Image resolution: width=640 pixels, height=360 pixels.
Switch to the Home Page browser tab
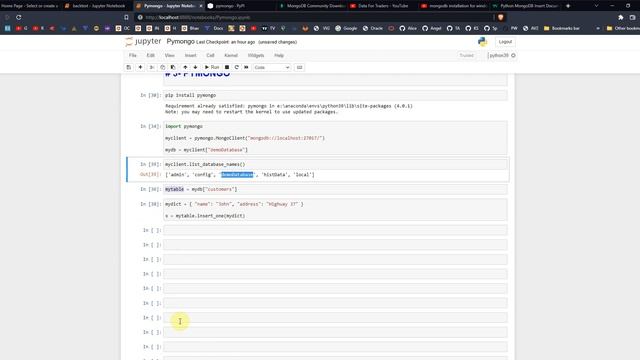click(x=29, y=6)
